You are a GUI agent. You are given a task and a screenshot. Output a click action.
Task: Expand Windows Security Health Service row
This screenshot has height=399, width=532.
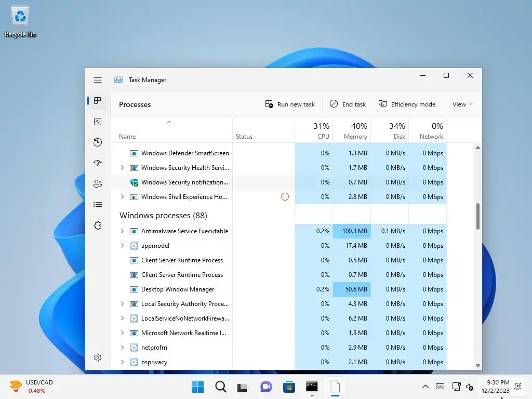[122, 168]
